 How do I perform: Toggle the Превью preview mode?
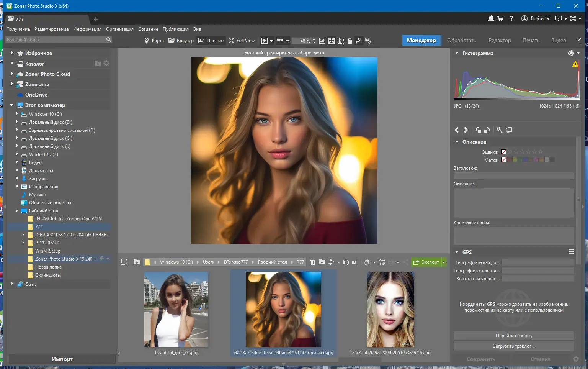coord(211,41)
